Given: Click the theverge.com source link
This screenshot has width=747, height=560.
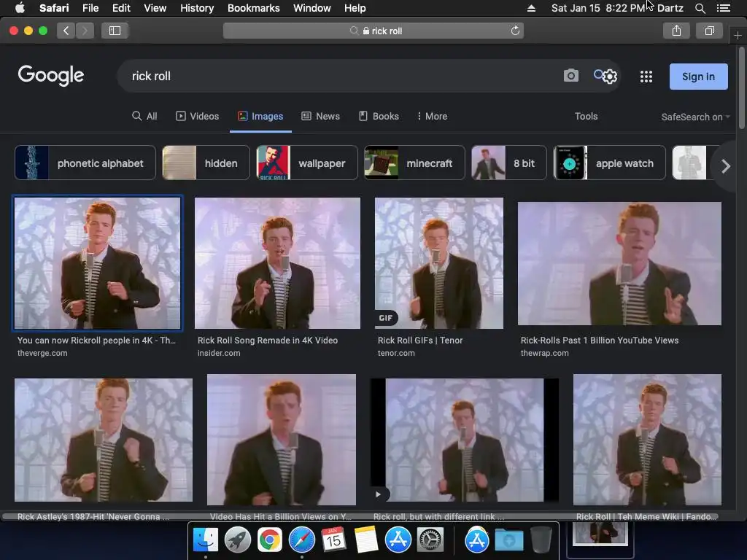Looking at the screenshot, I should [42, 353].
